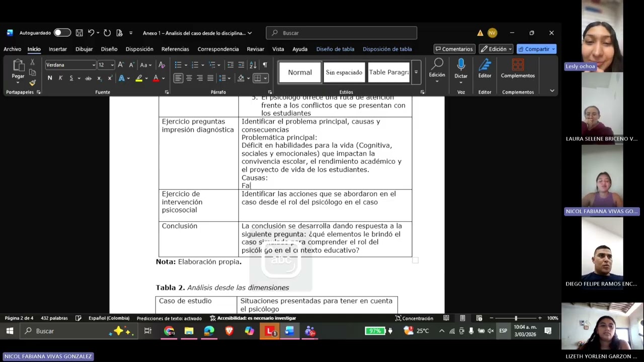Click the shading paint bucket icon
The image size is (644, 362).
pos(241,78)
